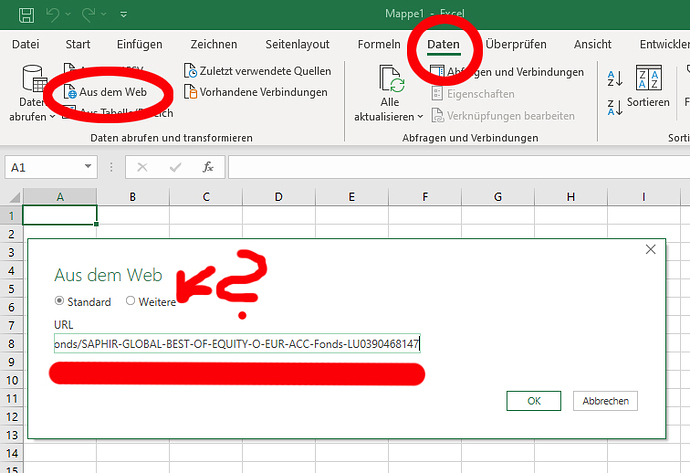
Task: Select row 1 header
Action: coord(11,216)
